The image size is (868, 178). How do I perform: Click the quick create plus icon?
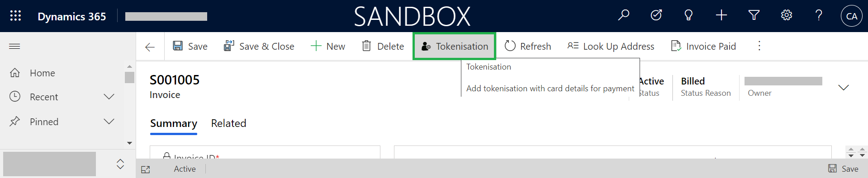[x=721, y=15]
